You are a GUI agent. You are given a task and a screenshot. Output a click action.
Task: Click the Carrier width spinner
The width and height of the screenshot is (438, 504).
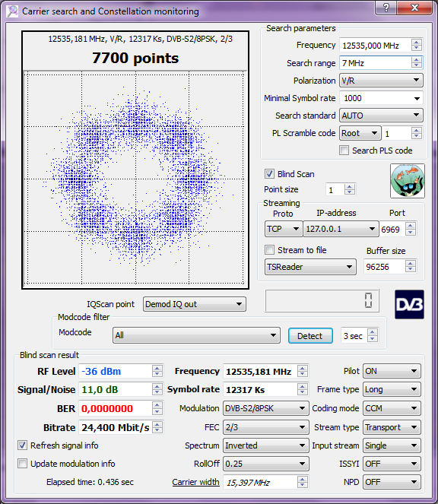303,482
